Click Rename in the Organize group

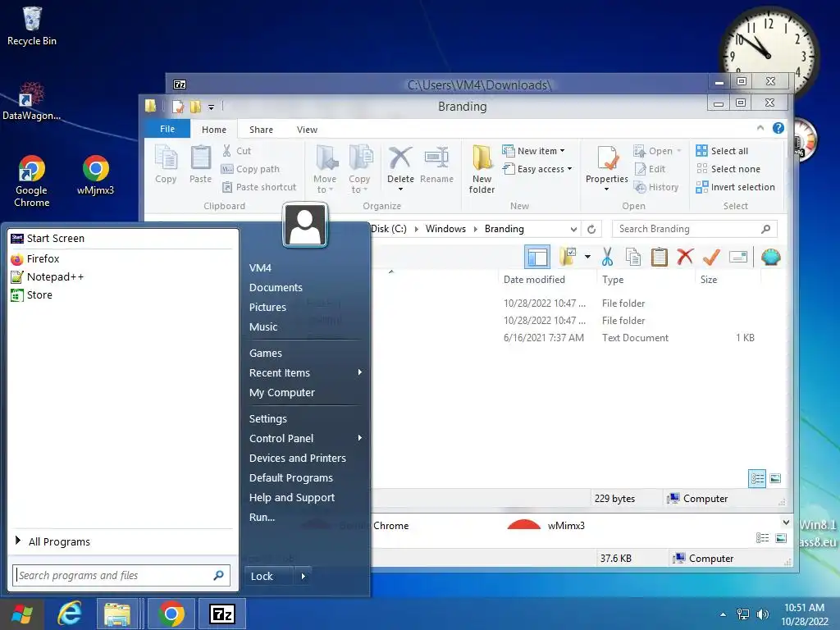[x=436, y=164]
